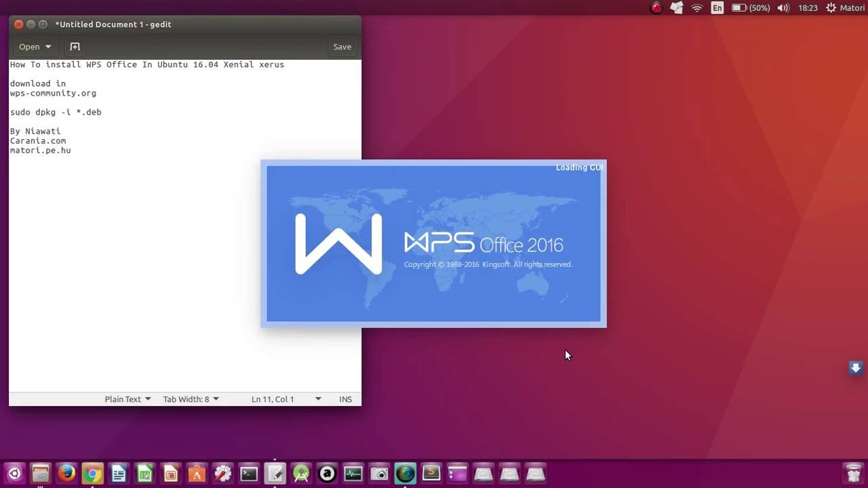Open the last mounted drive icon
Screen dimensions: 868x488
tap(536, 473)
